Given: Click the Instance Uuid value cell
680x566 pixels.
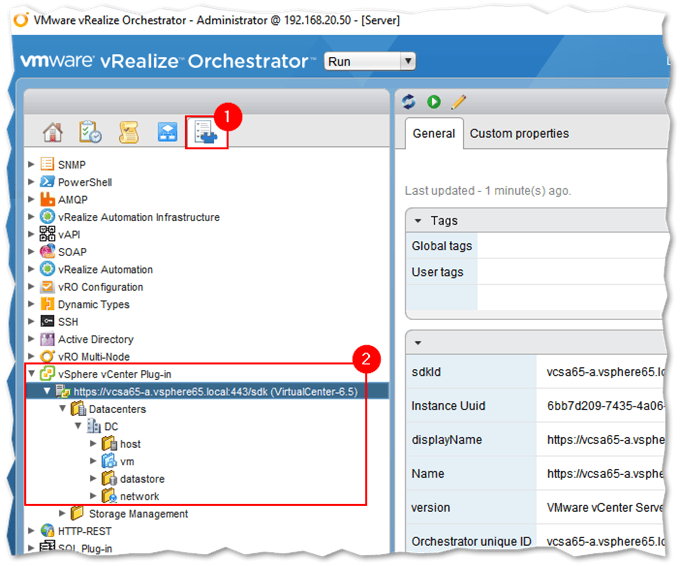Looking at the screenshot, I should pyautogui.click(x=600, y=406).
